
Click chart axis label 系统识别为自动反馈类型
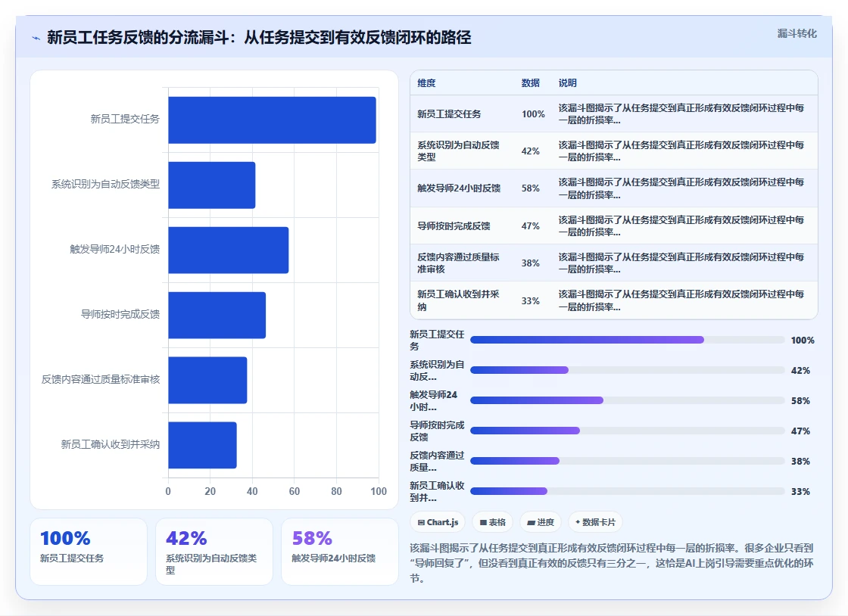pos(105,184)
